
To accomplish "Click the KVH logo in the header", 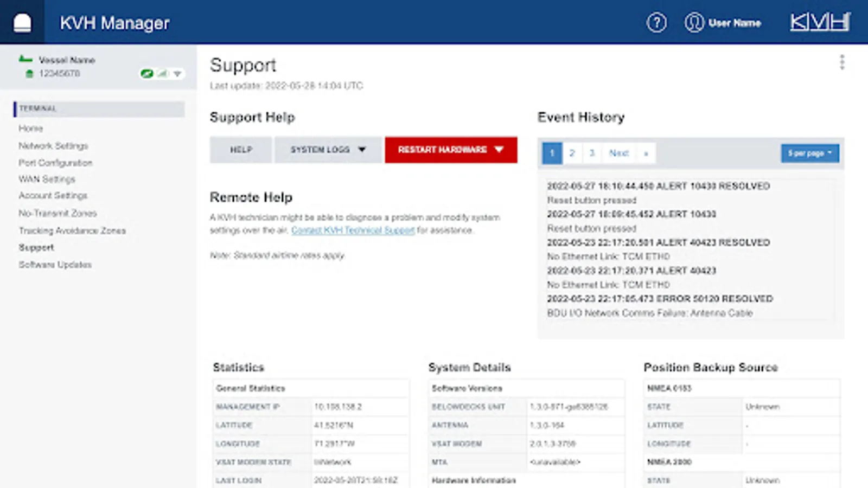I will (820, 22).
